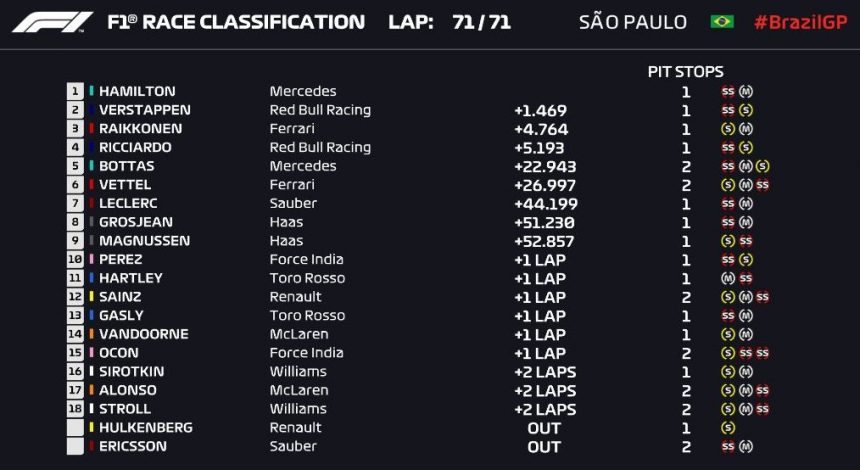860x470 pixels.
Task: Click the empty position box beside Ericsson
Action: (75, 447)
